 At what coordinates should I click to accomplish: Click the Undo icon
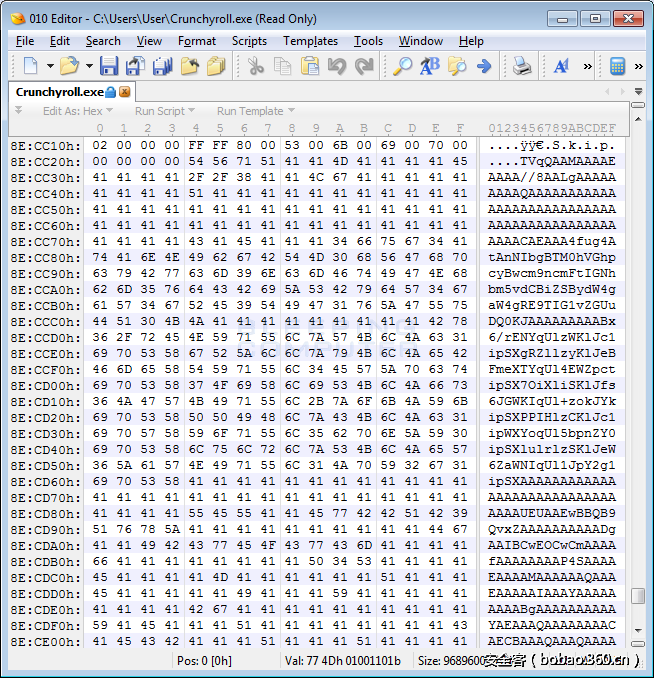[337, 66]
